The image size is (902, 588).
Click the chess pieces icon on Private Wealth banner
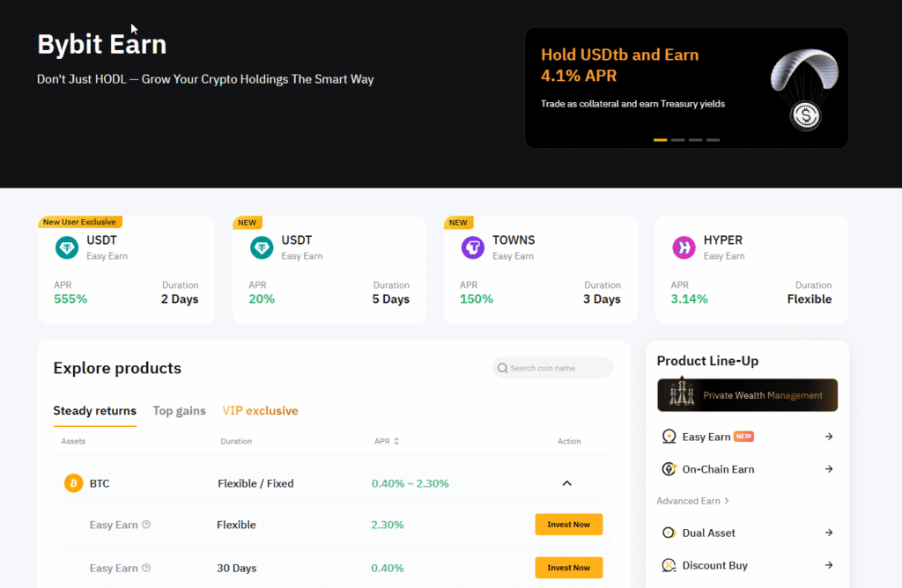click(x=681, y=393)
